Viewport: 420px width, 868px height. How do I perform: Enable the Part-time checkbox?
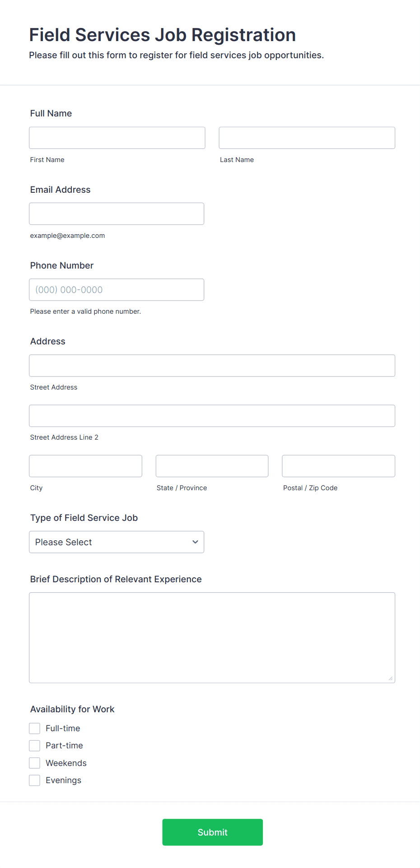coord(35,745)
